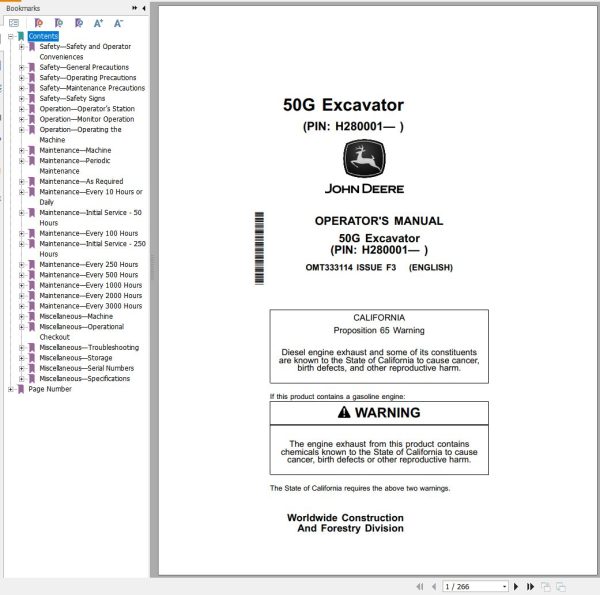Image resolution: width=600 pixels, height=595 pixels.
Task: Click bookmark icon beside Miscellaneous—Specifications
Action: click(x=32, y=378)
